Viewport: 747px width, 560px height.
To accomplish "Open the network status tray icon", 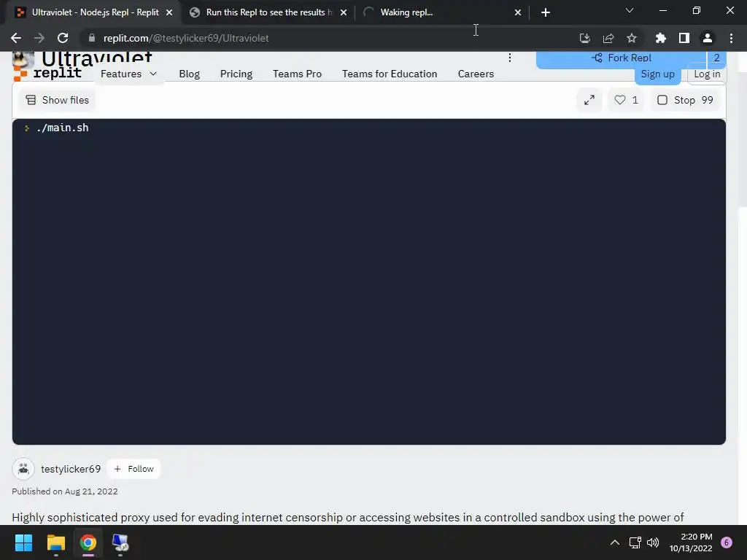I will click(635, 542).
